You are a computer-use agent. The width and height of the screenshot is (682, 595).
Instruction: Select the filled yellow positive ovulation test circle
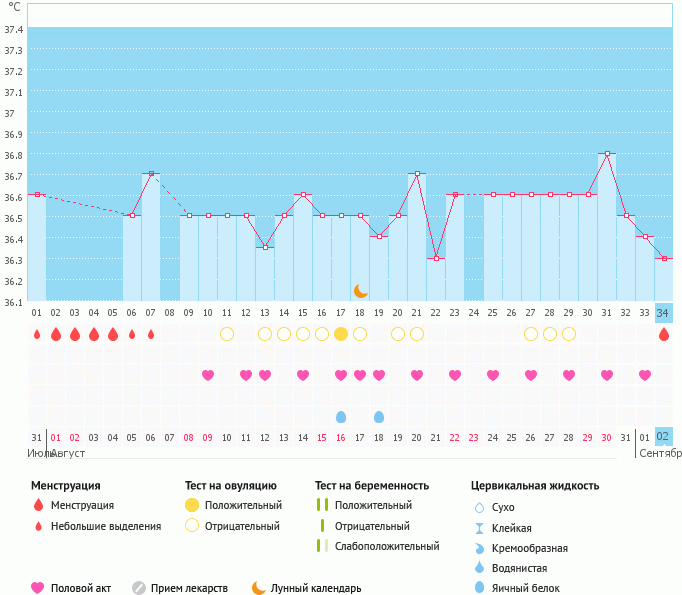coord(341,334)
